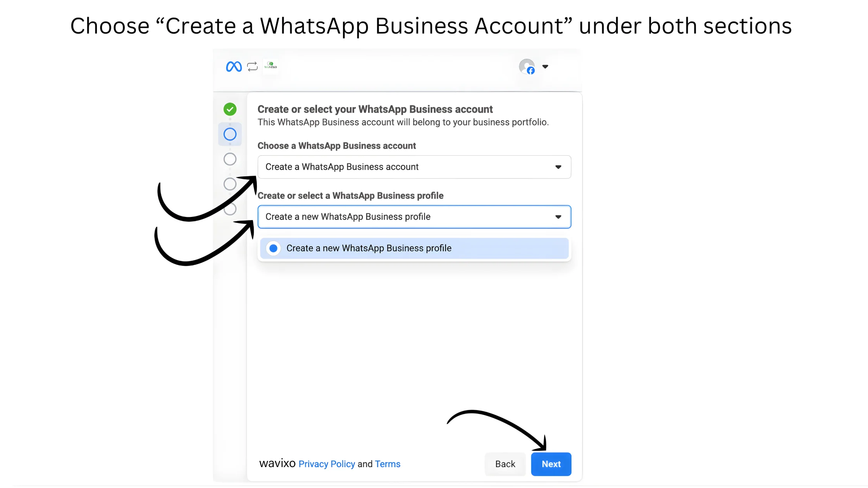Open the Choose a WhatsApp Business account dropdown
868x488 pixels.
(x=414, y=167)
